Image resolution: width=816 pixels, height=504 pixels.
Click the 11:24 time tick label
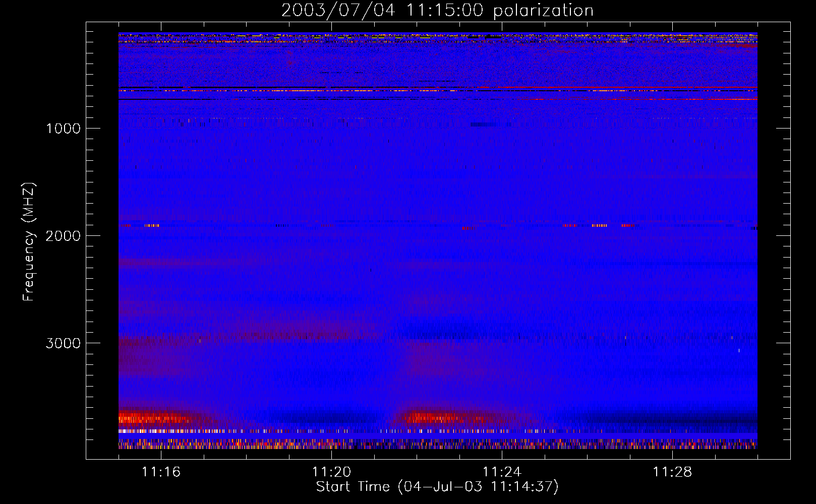[502, 472]
